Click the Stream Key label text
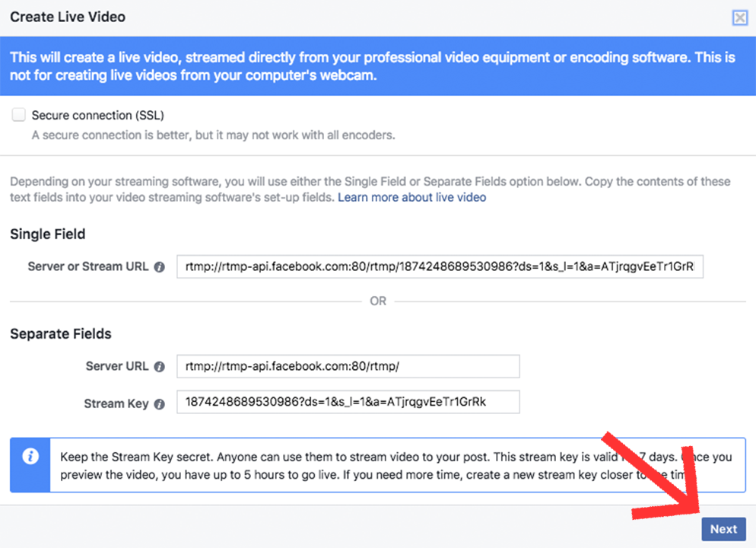The height and width of the screenshot is (548, 756). click(116, 404)
